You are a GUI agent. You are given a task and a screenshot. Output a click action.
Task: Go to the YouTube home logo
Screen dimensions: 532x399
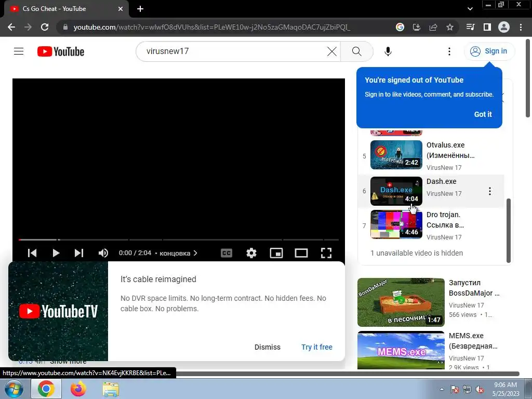61,51
